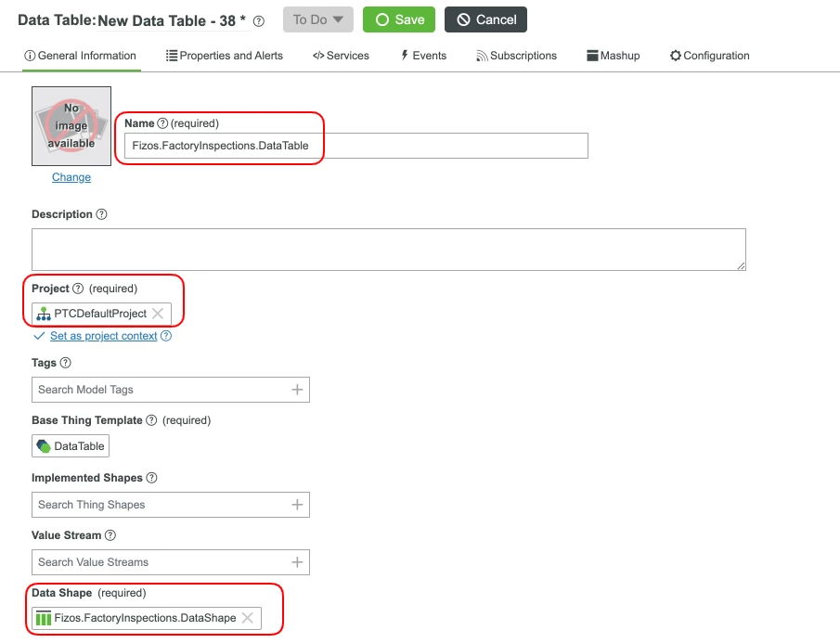The width and height of the screenshot is (840, 643).
Task: Click the help icon beside the Data Table title
Action: 259,21
